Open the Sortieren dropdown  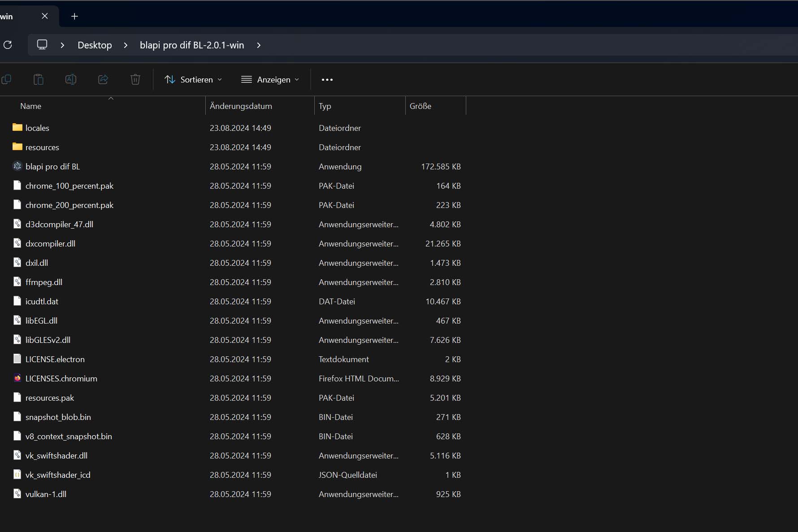(193, 79)
